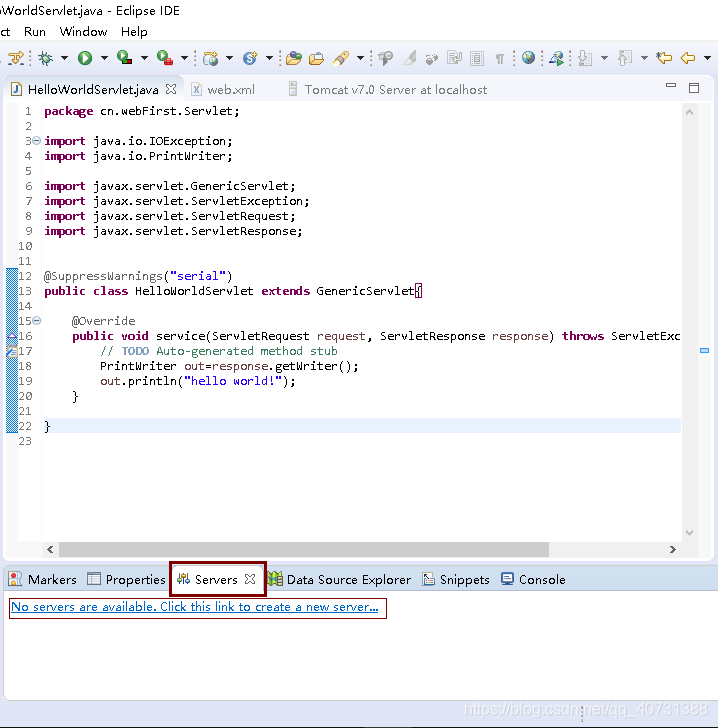This screenshot has height=728, width=718.
Task: Click the Search flashlight icon
Action: point(340,58)
